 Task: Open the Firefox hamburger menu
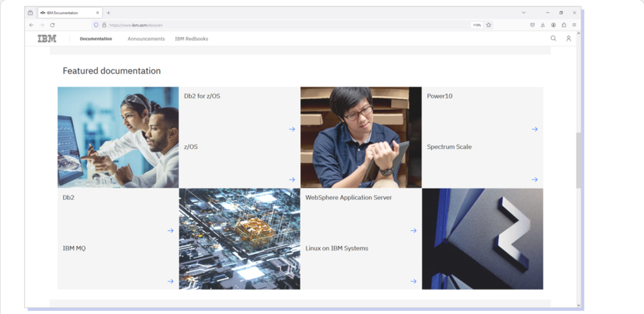(574, 25)
